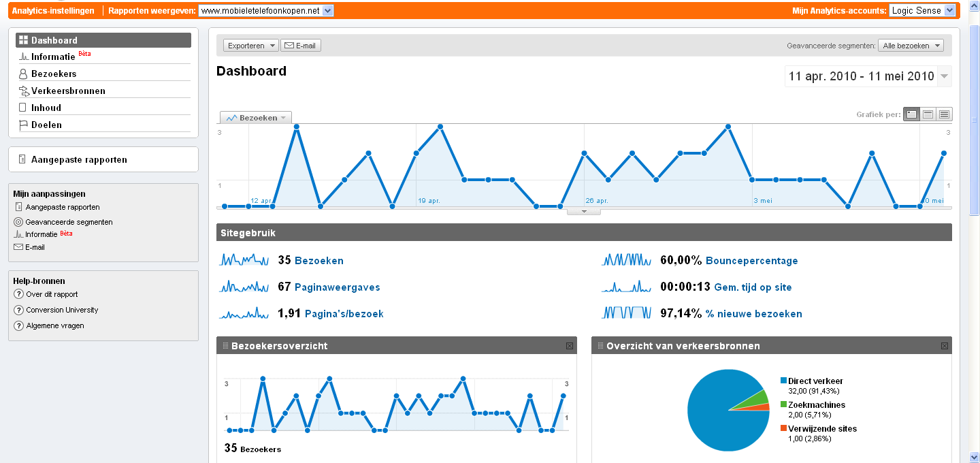The width and height of the screenshot is (980, 463).
Task: Grab the Bezoekersoverzicht widget drag handle
Action: pos(225,346)
